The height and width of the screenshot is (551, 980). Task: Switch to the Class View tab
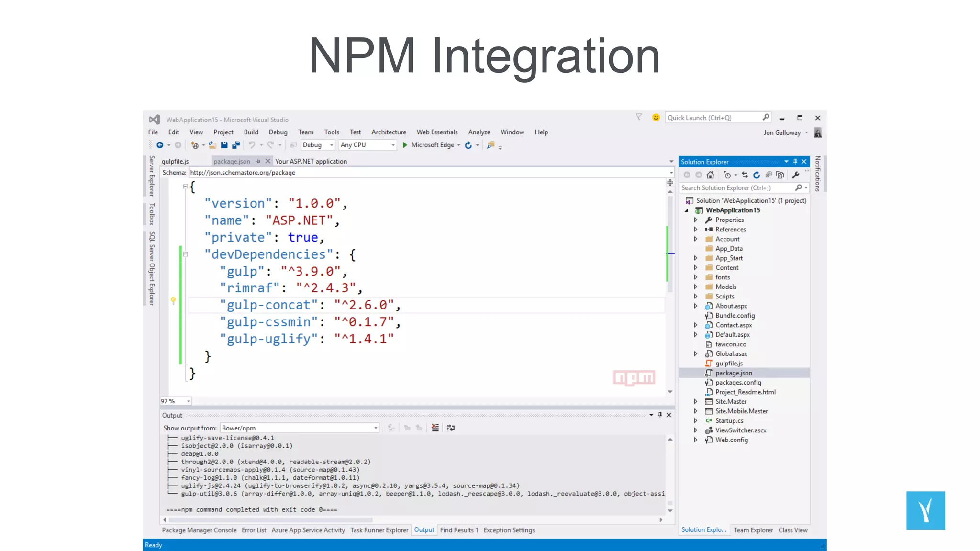click(x=793, y=530)
